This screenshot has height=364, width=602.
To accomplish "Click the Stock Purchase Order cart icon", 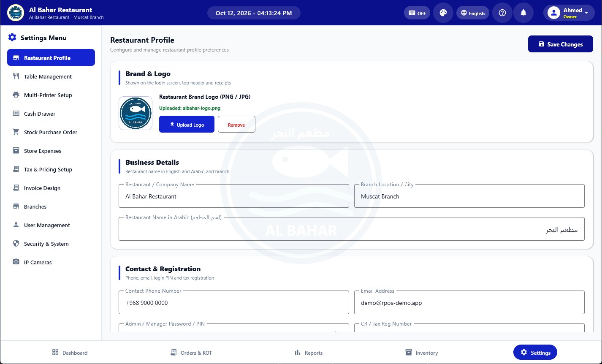I will tap(16, 132).
